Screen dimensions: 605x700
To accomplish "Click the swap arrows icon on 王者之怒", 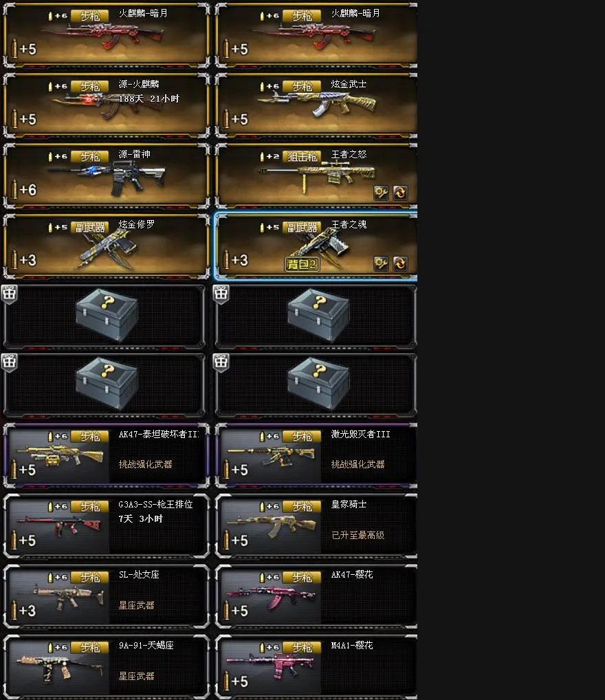I will coord(400,193).
